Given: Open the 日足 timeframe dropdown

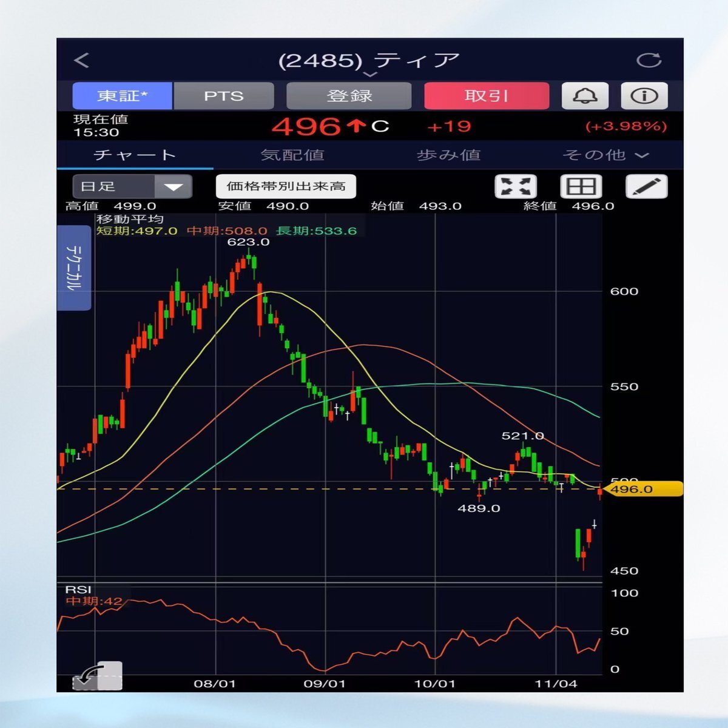Looking at the screenshot, I should (x=132, y=186).
